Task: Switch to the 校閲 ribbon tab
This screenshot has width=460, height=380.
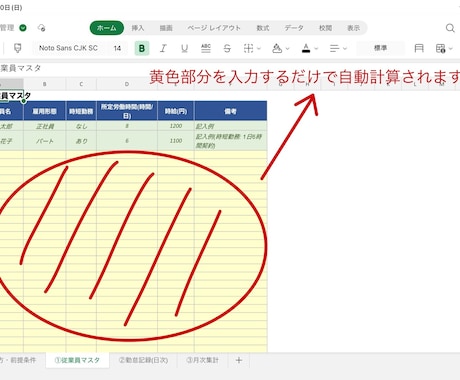Action: 325,28
